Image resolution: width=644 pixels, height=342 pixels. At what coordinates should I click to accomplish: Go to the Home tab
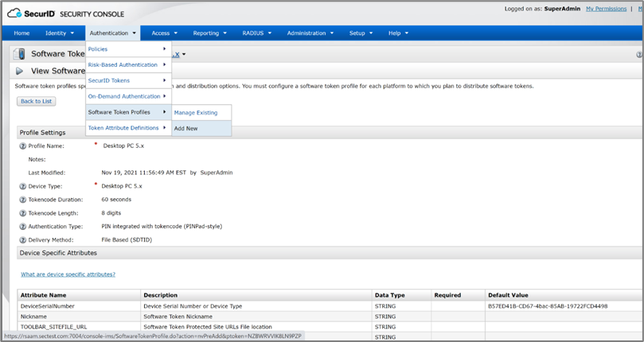click(x=21, y=33)
